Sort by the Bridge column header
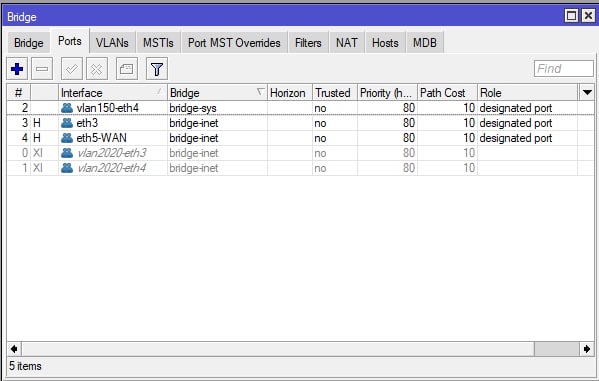 [217, 92]
